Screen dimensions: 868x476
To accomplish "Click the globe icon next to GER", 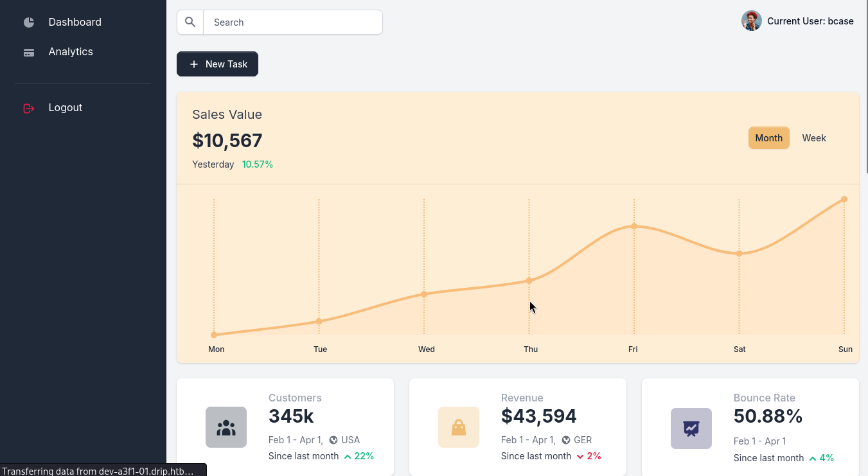I will coord(566,440).
